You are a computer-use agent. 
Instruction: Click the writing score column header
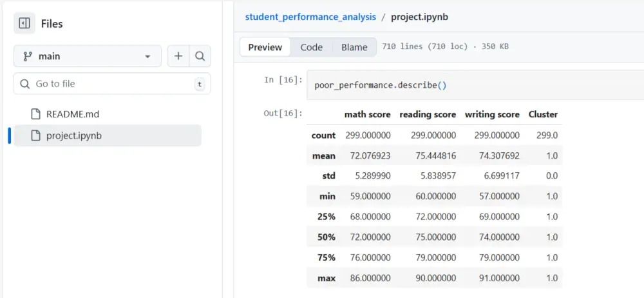(492, 114)
